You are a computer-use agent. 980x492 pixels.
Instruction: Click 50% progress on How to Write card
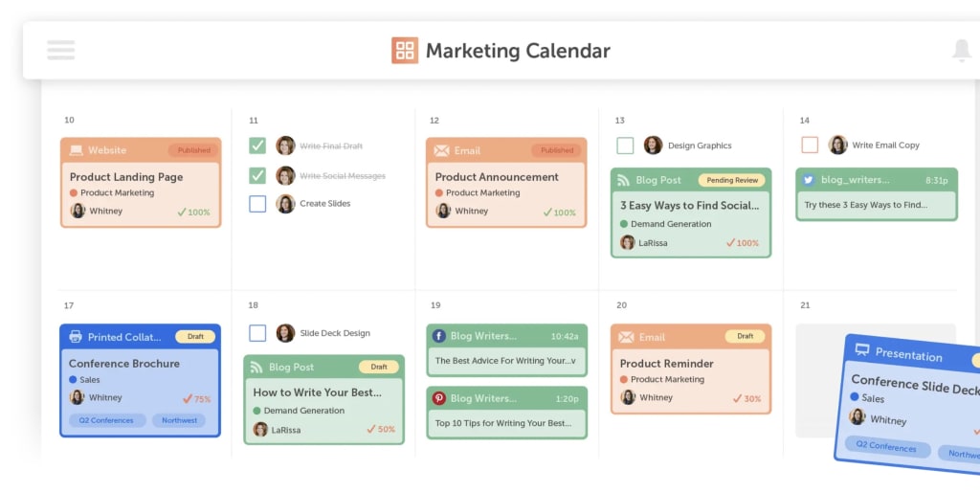point(381,429)
